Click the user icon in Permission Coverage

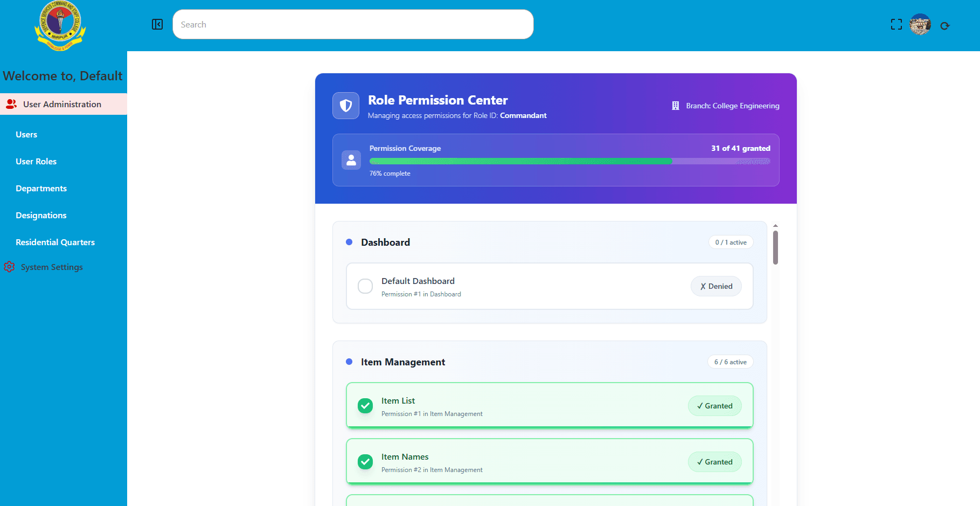[x=351, y=160]
